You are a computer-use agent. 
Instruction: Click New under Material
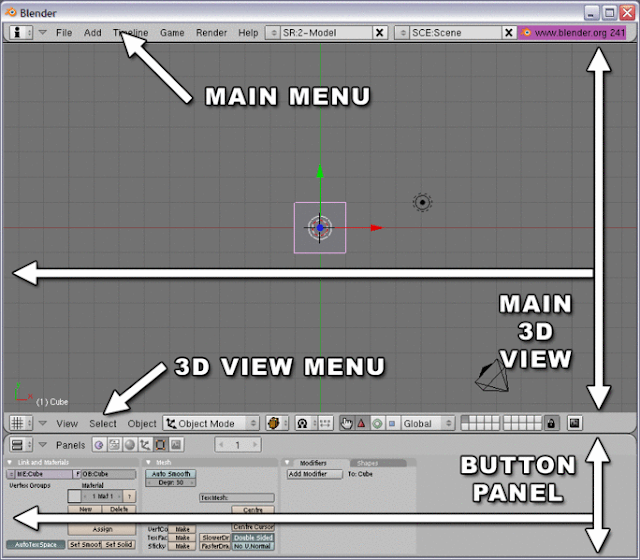click(x=85, y=509)
